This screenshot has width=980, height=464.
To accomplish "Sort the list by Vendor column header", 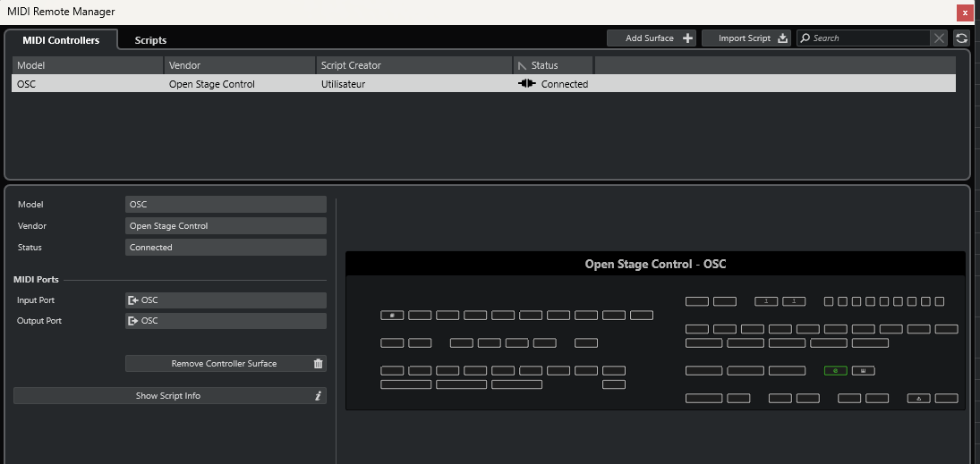I will [x=240, y=65].
